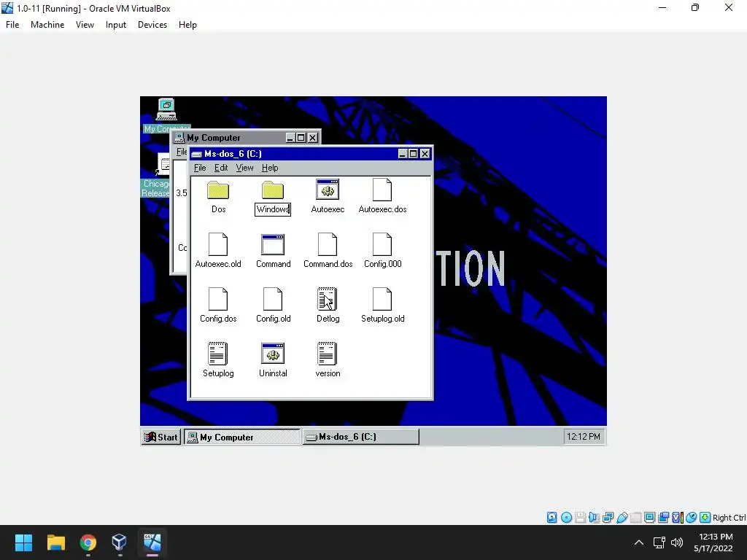Click the 12:12 PM guest clock
Image resolution: width=747 pixels, height=560 pixels.
tap(584, 437)
